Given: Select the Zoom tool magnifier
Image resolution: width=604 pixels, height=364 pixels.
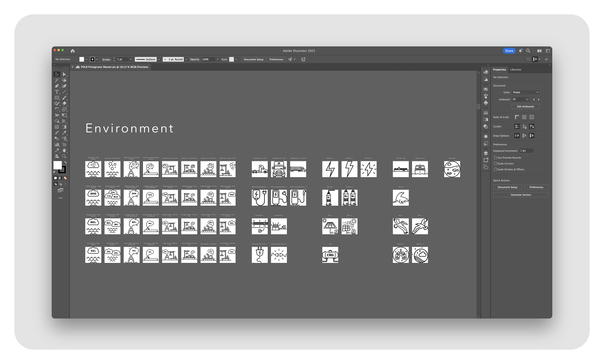Looking at the screenshot, I should coord(64,156).
